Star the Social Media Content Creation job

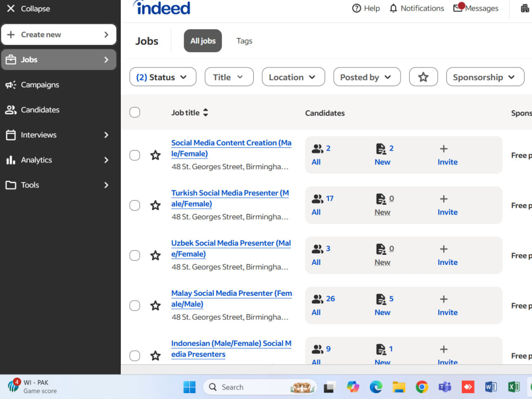pyautogui.click(x=155, y=155)
